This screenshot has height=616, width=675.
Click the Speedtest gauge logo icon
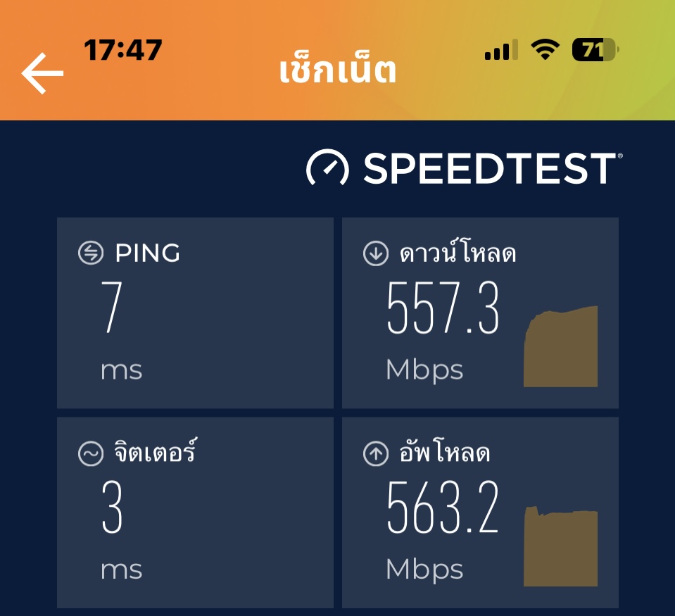click(327, 168)
